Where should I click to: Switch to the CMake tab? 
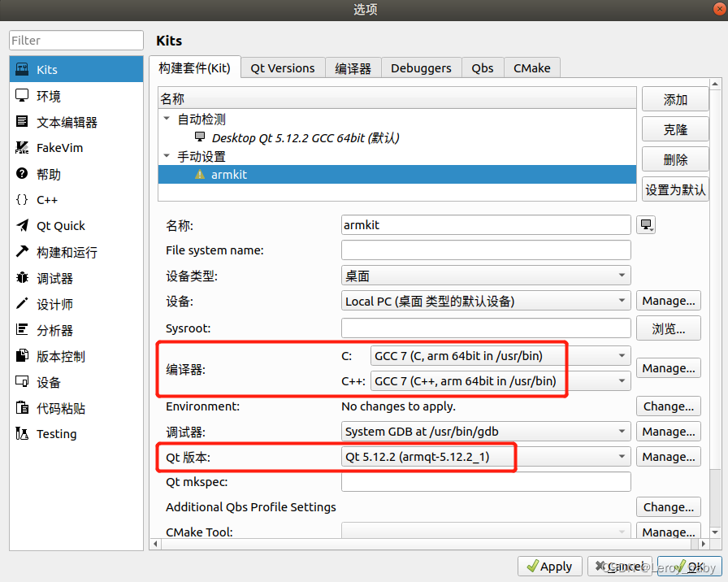(532, 67)
